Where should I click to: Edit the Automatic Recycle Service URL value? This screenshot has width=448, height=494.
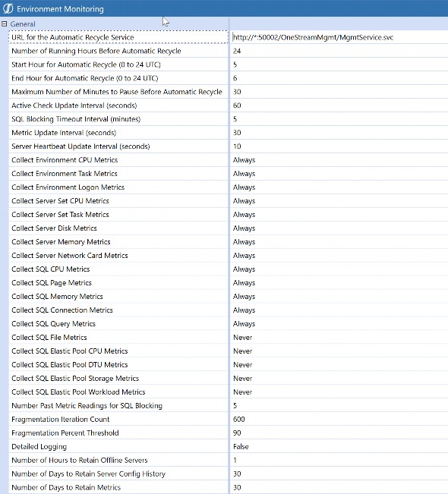tap(339, 37)
